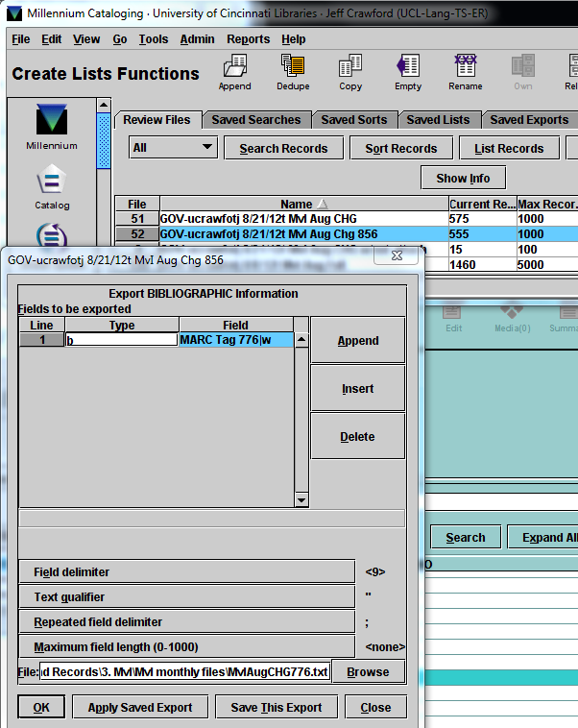Image resolution: width=578 pixels, height=728 pixels.
Task: Switch to the Saved Exports tab
Action: pyautogui.click(x=528, y=120)
